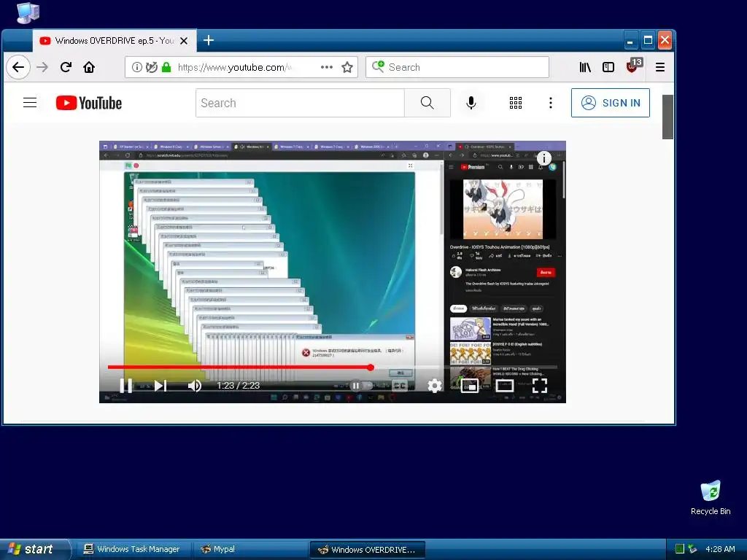
Task: Click the YouTube search input box
Action: point(300,103)
